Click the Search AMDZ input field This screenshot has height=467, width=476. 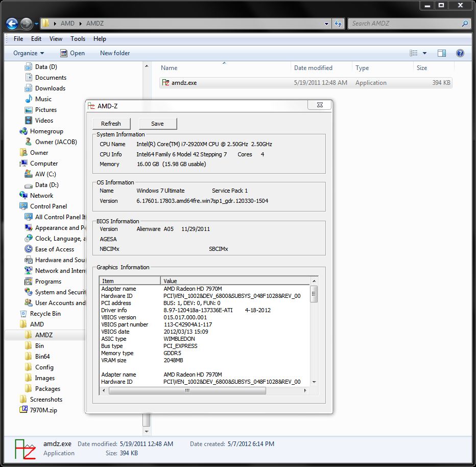pyautogui.click(x=406, y=24)
